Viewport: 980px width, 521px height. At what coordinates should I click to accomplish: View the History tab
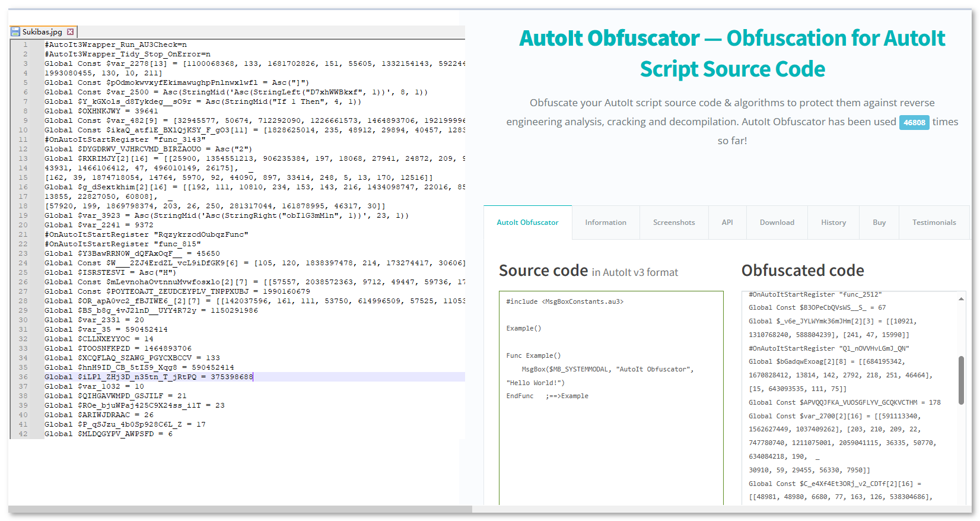pyautogui.click(x=833, y=223)
